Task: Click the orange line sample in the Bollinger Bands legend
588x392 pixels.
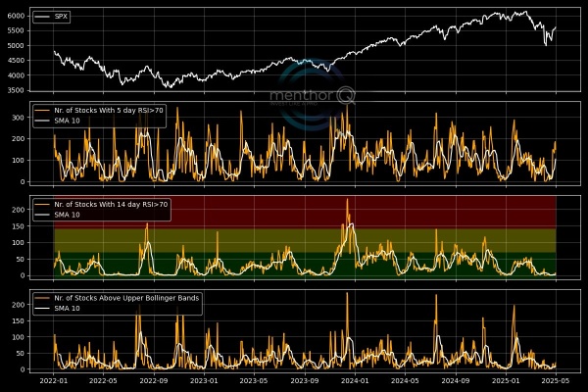Action: (x=42, y=298)
